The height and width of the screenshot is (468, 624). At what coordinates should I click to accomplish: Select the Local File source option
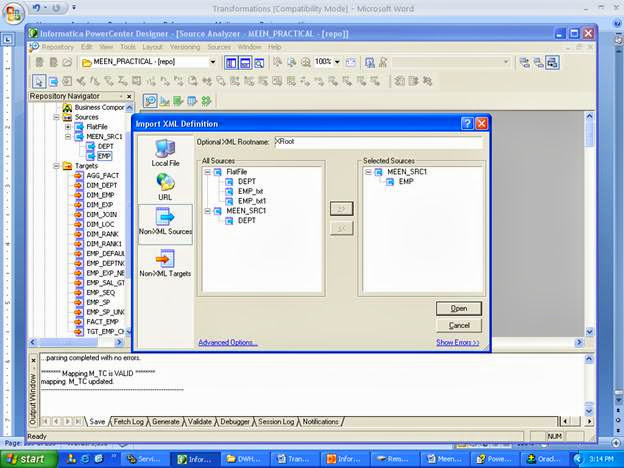click(165, 153)
